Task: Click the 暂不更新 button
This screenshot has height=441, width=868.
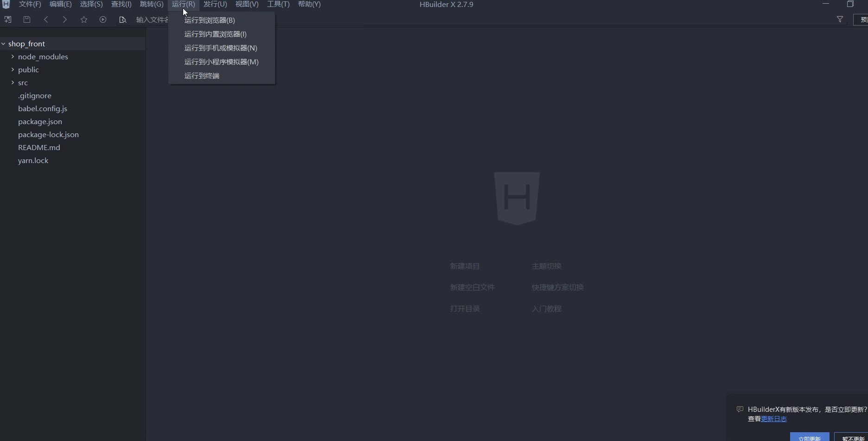Action: pos(851,437)
